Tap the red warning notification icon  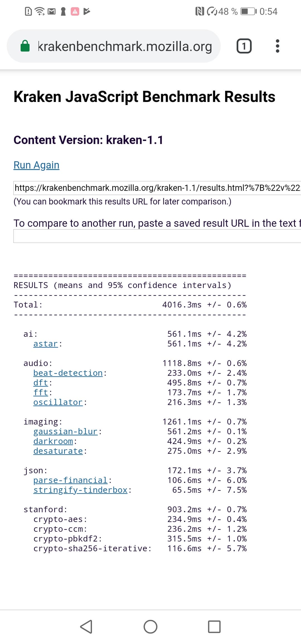point(75,11)
